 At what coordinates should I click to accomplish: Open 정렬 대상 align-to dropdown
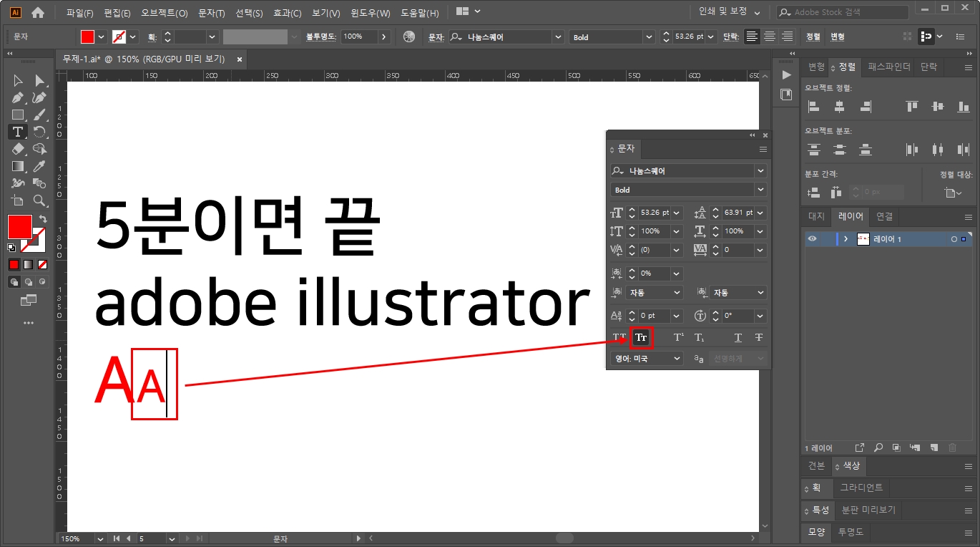954,193
